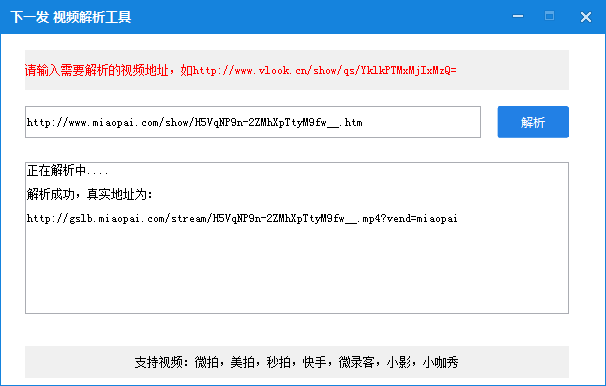Click the empty area of result box

(297, 270)
